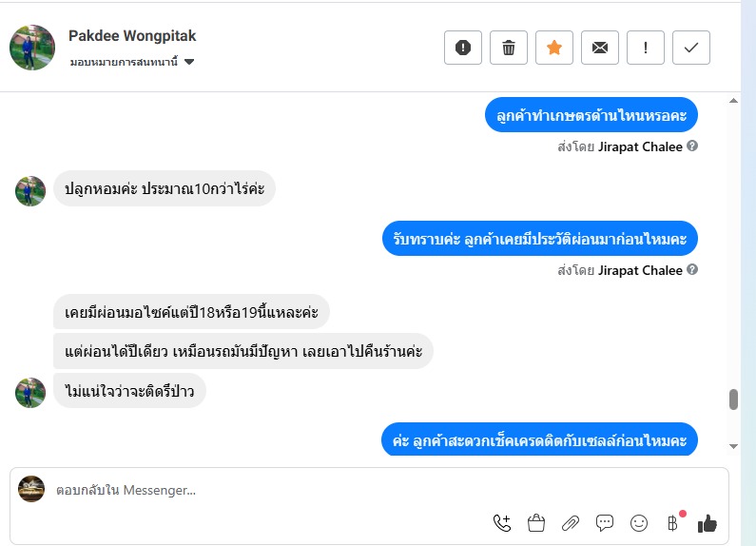Open the shopping bag products icon

(536, 522)
